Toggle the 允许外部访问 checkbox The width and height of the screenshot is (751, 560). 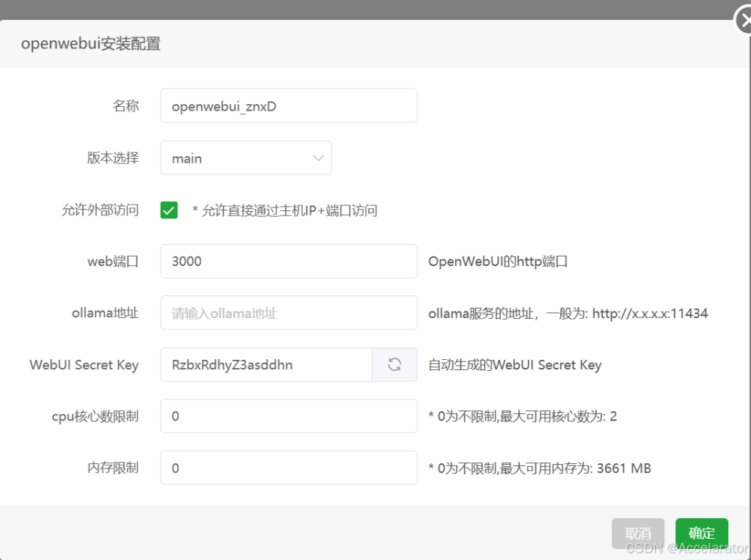169,210
